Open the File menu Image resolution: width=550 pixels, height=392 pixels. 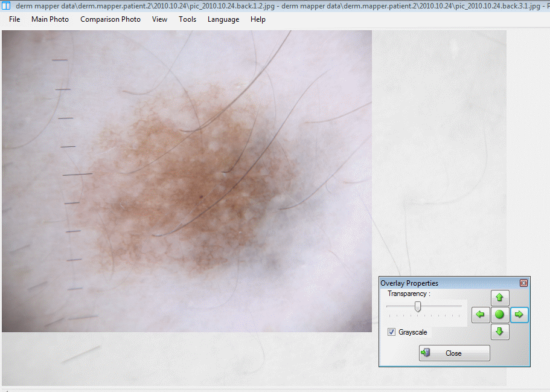pyautogui.click(x=14, y=19)
